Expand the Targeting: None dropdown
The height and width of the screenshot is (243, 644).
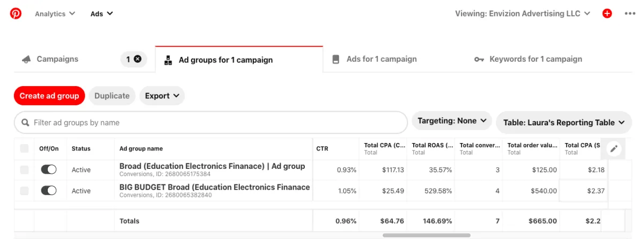pyautogui.click(x=452, y=121)
